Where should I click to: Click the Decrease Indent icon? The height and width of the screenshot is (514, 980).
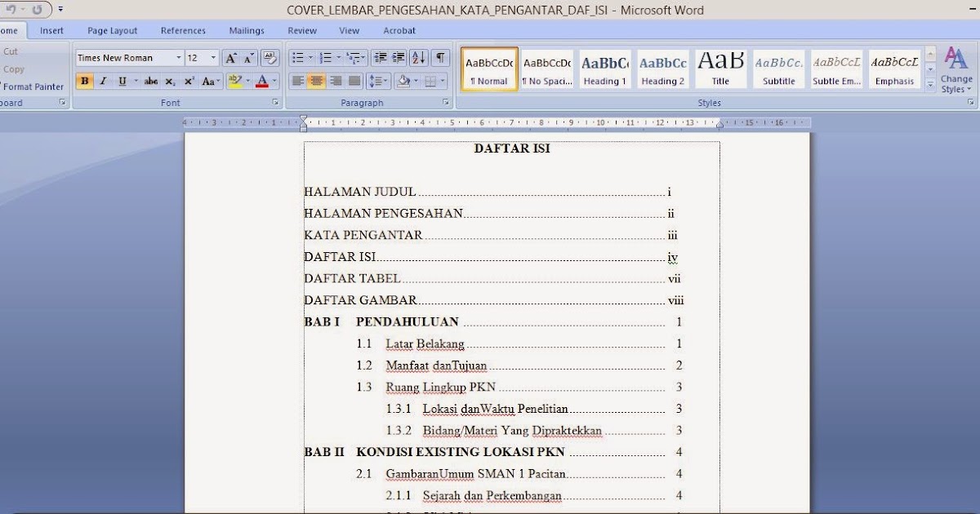380,58
